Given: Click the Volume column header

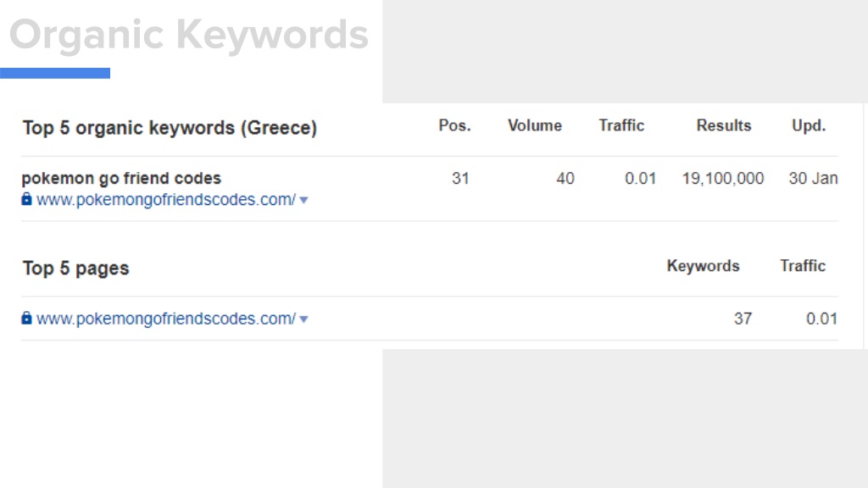Looking at the screenshot, I should (535, 125).
